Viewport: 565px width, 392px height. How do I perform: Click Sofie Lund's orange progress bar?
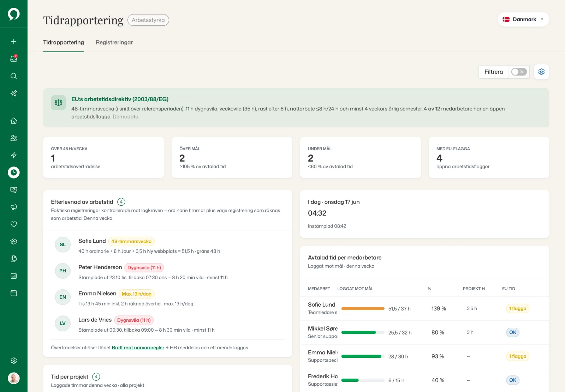[363, 309]
